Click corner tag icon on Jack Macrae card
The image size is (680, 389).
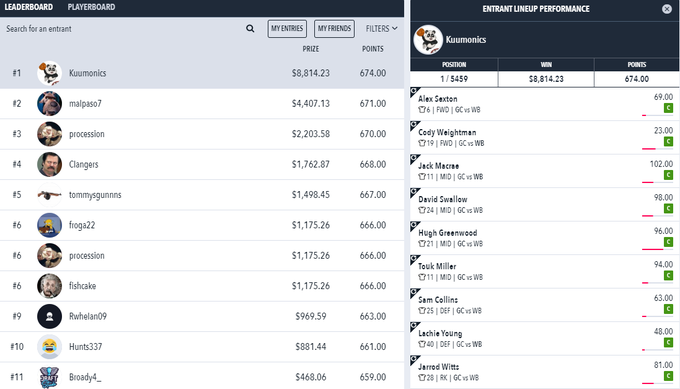click(415, 159)
